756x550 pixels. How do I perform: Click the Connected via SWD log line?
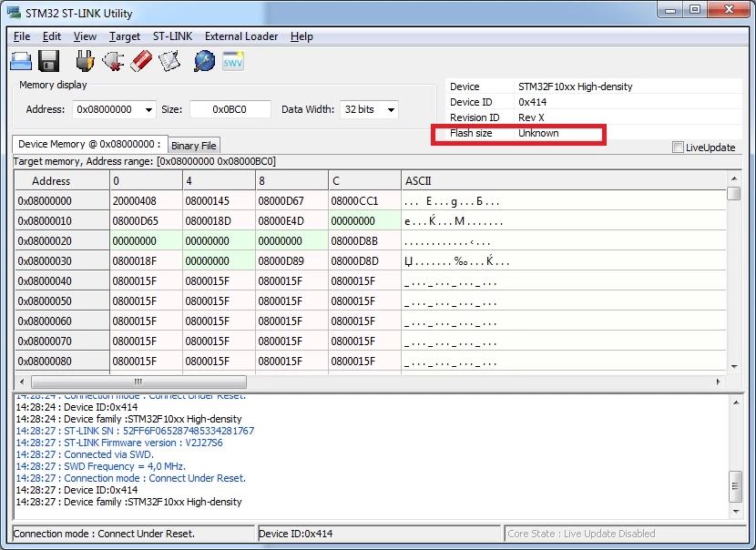pyautogui.click(x=85, y=454)
